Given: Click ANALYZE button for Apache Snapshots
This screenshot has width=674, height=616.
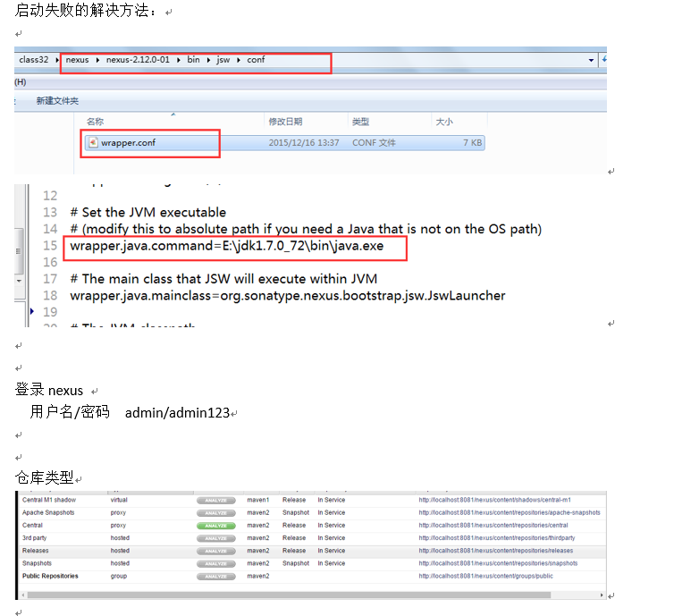Looking at the screenshot, I should click(x=215, y=513).
